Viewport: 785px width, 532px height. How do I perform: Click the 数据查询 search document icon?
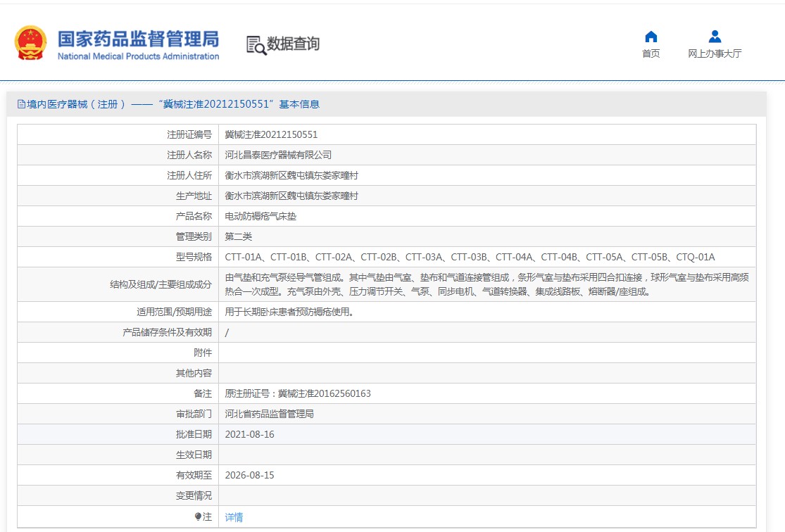pyautogui.click(x=256, y=45)
